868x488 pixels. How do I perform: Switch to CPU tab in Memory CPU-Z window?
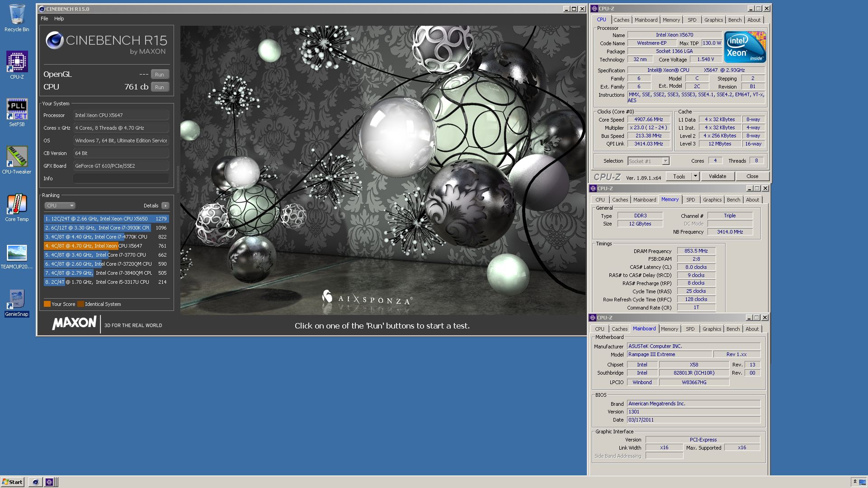(x=600, y=200)
